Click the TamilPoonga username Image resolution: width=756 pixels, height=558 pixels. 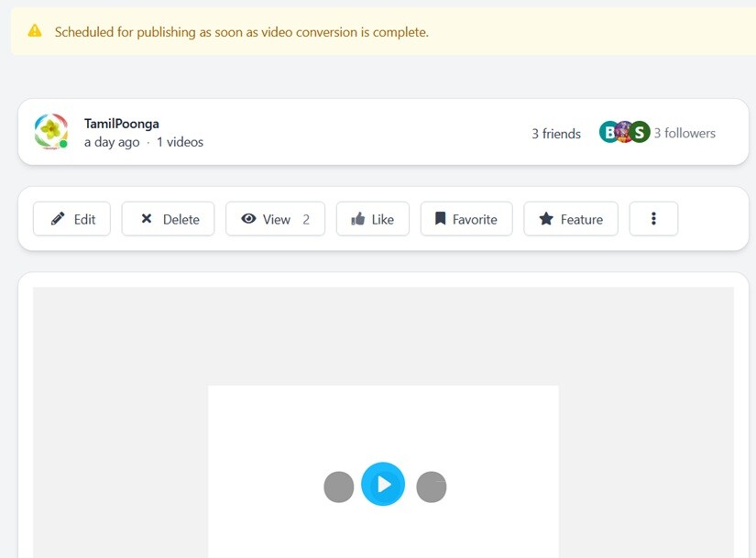121,124
